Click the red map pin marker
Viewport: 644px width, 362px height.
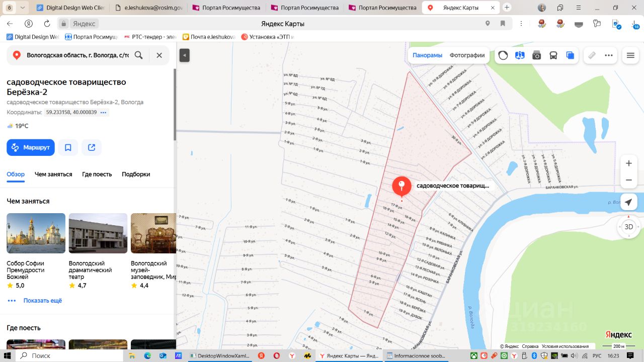(401, 187)
